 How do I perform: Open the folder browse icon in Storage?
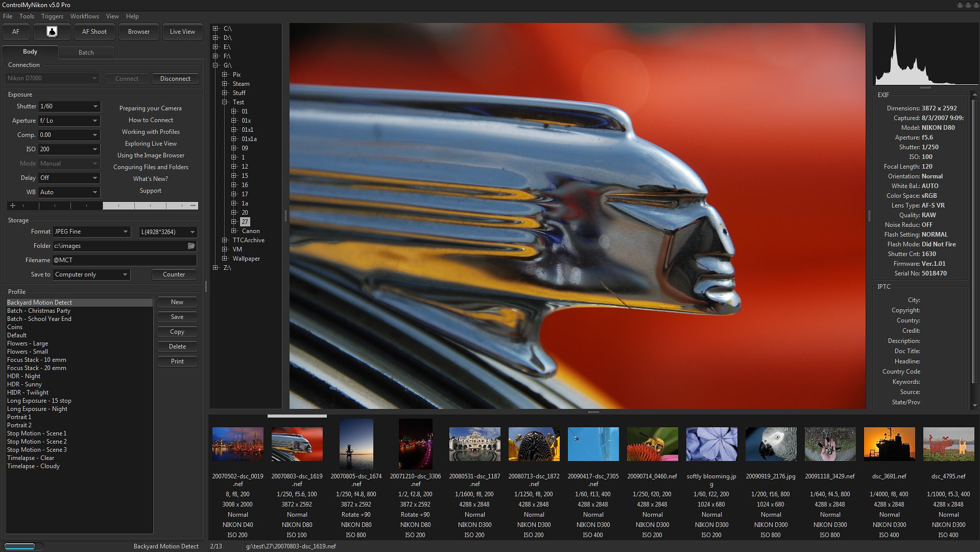(x=192, y=246)
